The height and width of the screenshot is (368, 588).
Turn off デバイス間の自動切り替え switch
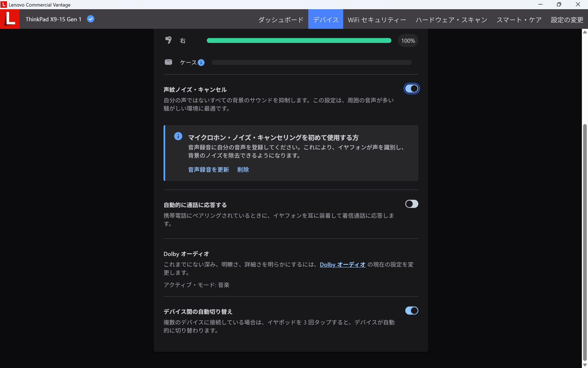click(412, 311)
